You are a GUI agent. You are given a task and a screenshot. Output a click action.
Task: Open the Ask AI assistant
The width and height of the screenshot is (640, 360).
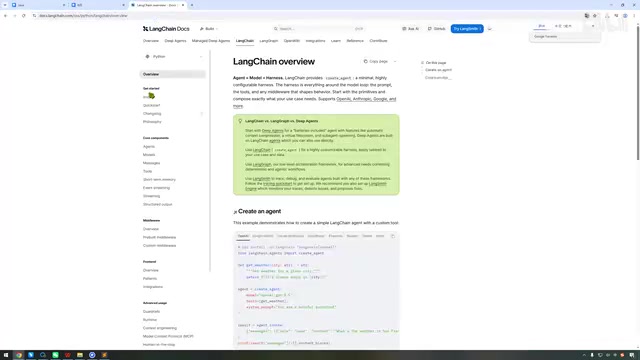coord(411,29)
